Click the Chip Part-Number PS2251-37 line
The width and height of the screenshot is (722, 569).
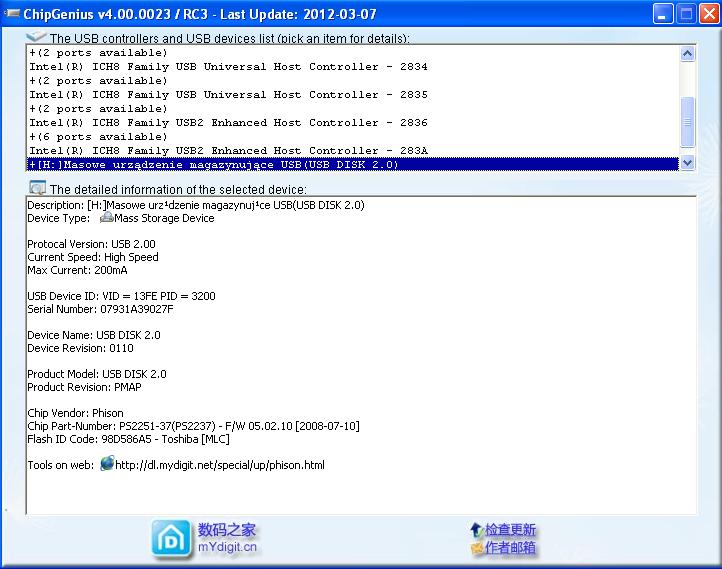point(193,426)
